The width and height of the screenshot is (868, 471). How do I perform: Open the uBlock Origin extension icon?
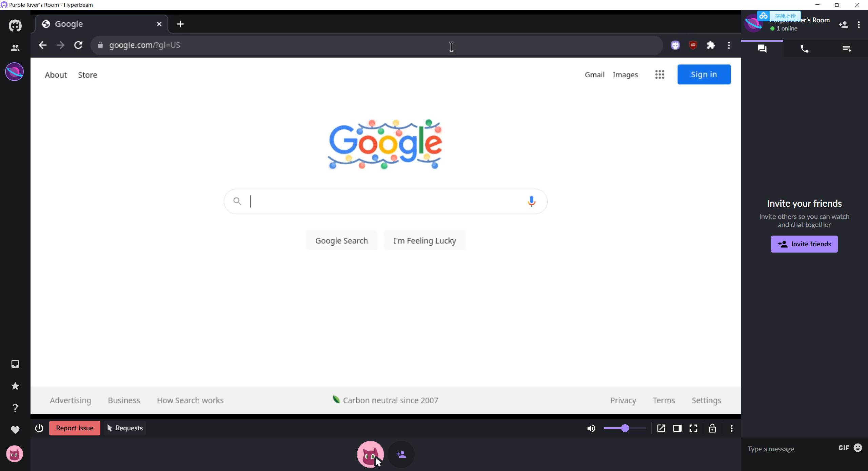[x=693, y=45]
